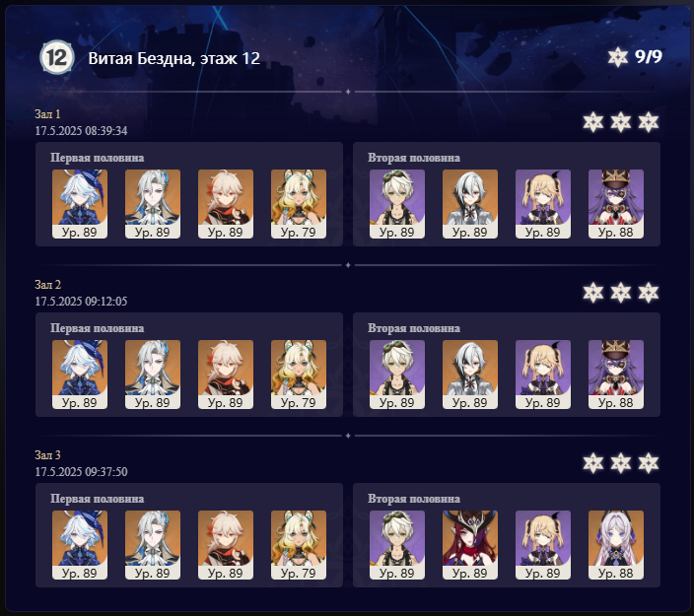Click the star icon beside 9/9
Viewport: 694px width, 616px height.
click(x=617, y=57)
